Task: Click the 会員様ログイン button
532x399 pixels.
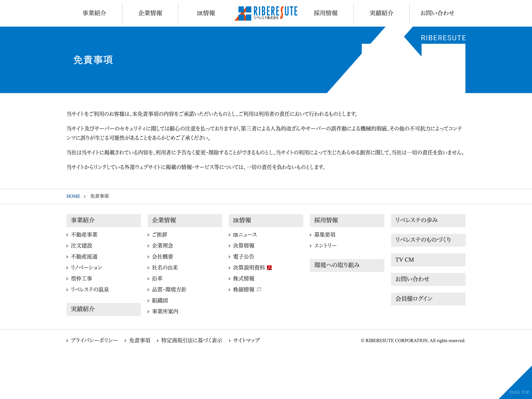Action: point(428,299)
